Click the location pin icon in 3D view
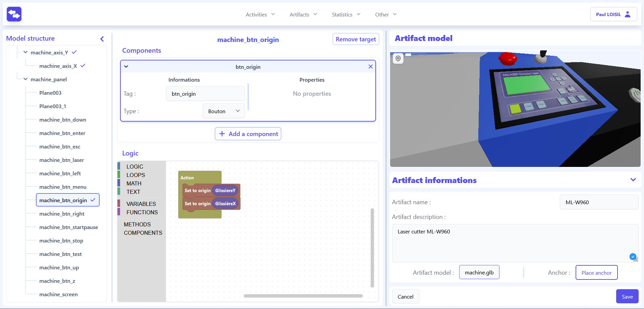The image size is (644, 309). pos(398,58)
